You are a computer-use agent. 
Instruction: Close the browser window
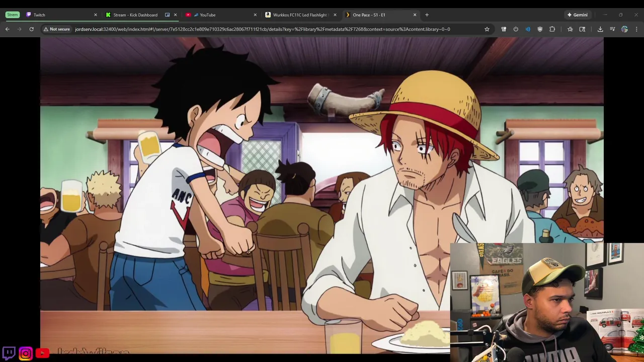(636, 15)
